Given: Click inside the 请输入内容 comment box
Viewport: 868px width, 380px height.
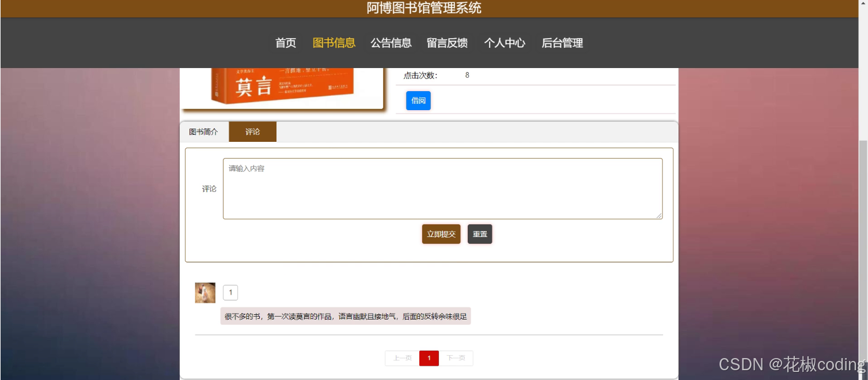Looking at the screenshot, I should (442, 187).
